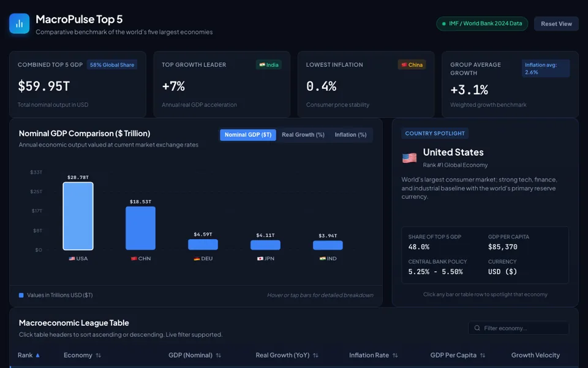Sort table by GDP Per Capita header
Screen dimensions: 588x368
point(458,355)
